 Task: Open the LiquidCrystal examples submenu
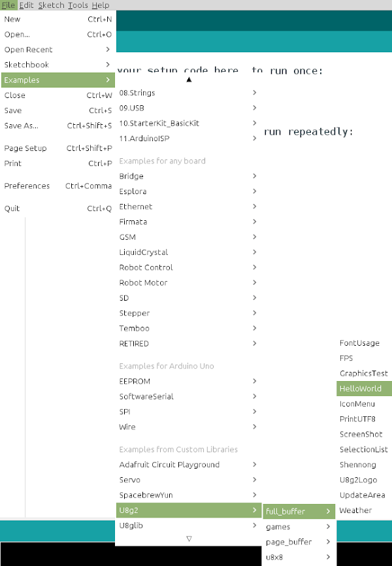[x=188, y=252]
